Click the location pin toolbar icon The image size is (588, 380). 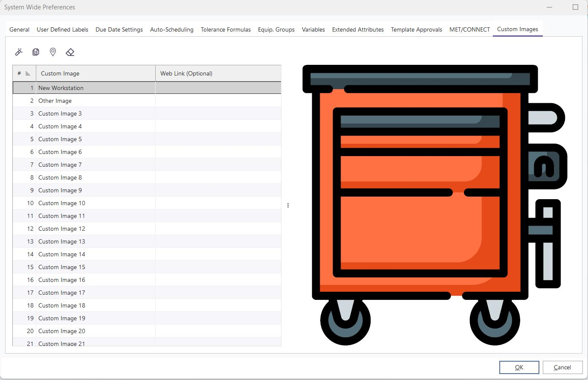(53, 52)
